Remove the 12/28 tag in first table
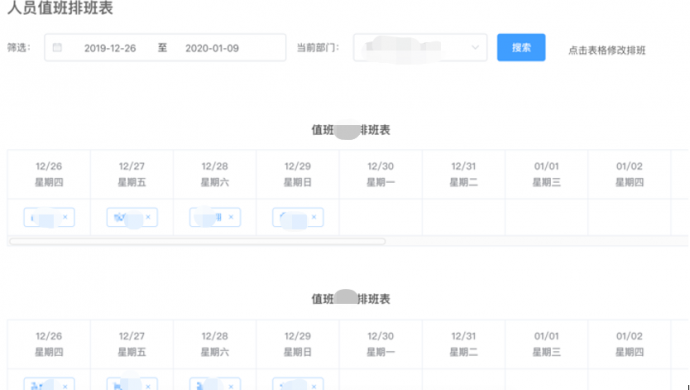This screenshot has height=390, width=690. point(231,217)
